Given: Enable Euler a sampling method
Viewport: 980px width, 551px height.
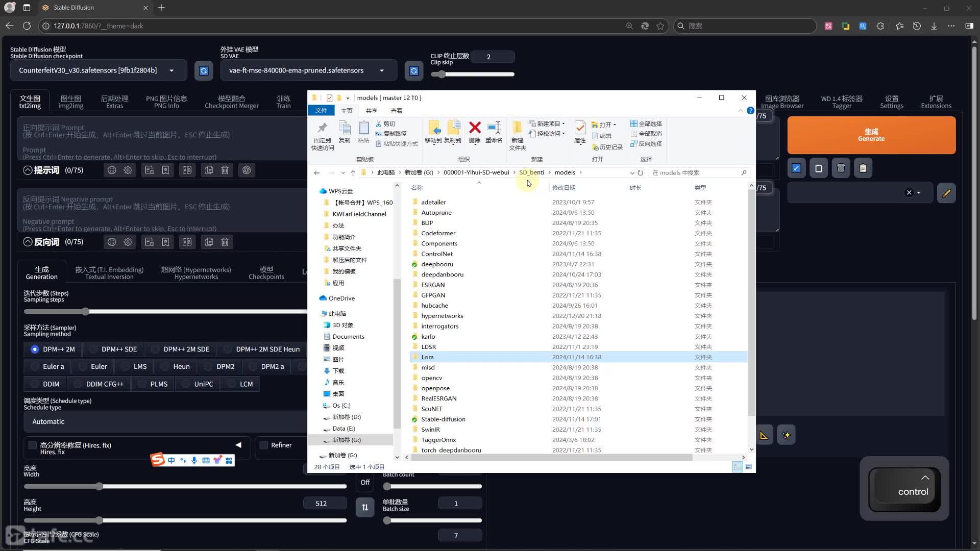Looking at the screenshot, I should coord(34,366).
